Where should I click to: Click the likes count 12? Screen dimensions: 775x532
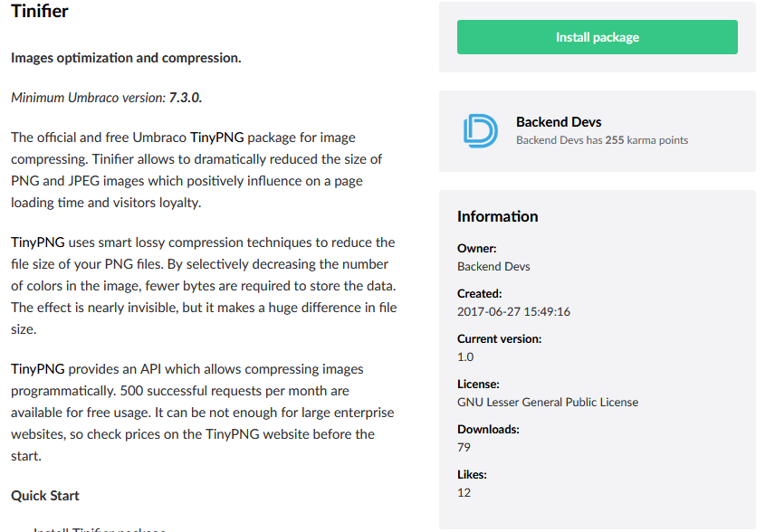[464, 492]
